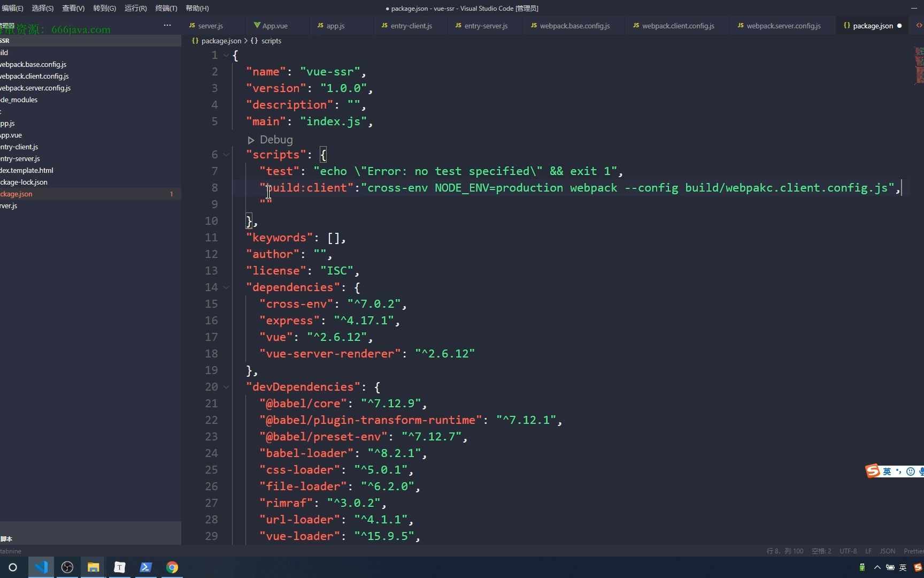This screenshot has height=578, width=924.
Task: Open Typora from taskbar
Action: [x=120, y=567]
